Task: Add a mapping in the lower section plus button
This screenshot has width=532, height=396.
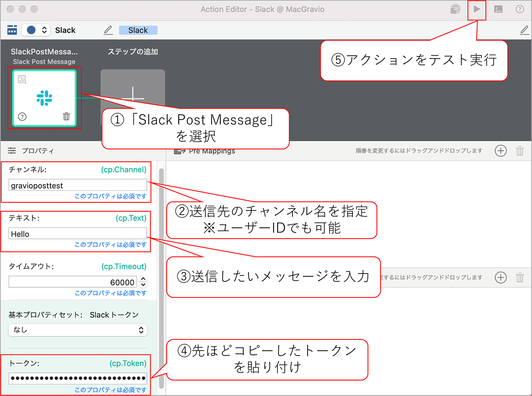Action: coord(500,277)
